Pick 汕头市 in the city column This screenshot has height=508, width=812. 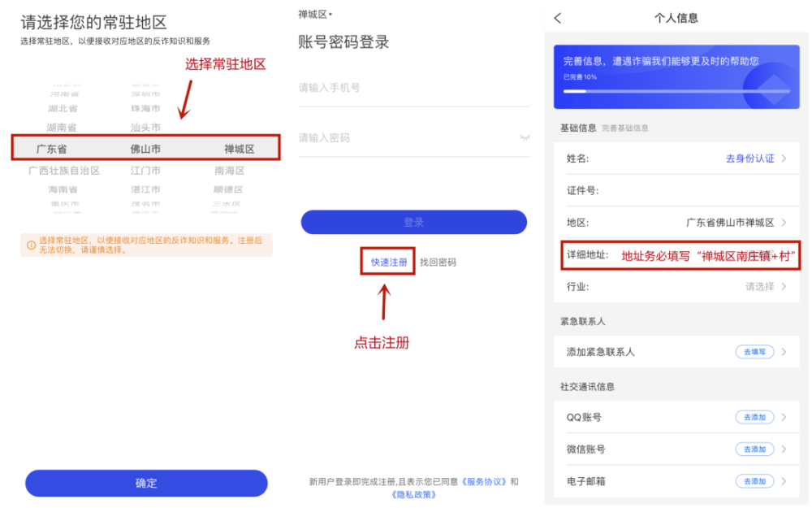pyautogui.click(x=145, y=128)
